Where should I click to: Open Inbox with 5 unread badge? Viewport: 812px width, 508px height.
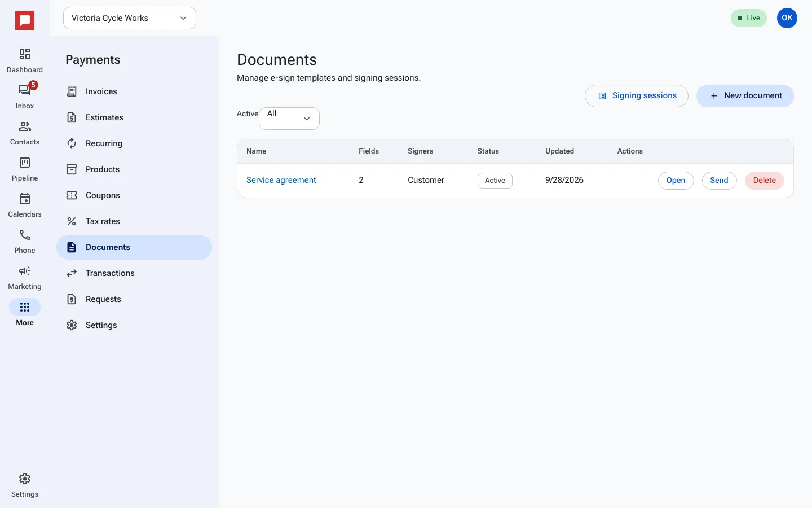(25, 90)
